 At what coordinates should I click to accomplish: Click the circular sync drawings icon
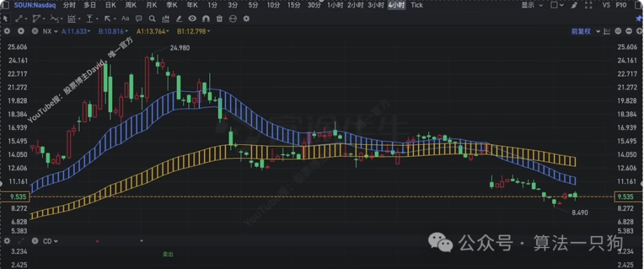click(x=233, y=19)
